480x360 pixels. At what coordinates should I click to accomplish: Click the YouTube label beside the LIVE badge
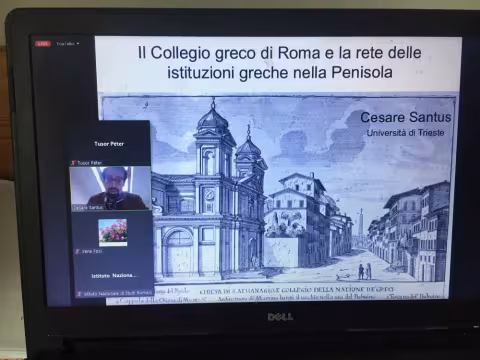(x=65, y=44)
